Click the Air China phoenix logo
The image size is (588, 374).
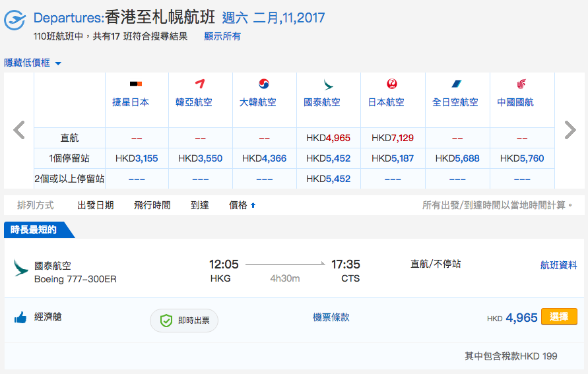click(x=521, y=84)
